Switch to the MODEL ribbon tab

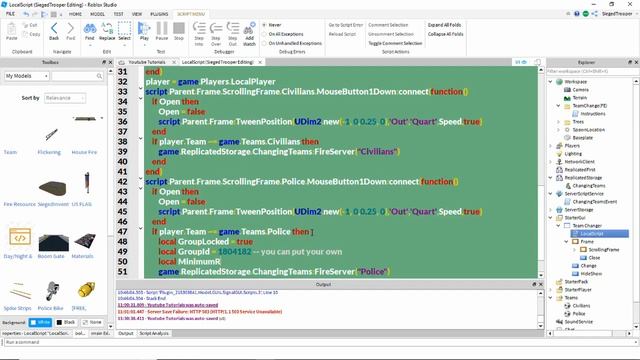98,14
